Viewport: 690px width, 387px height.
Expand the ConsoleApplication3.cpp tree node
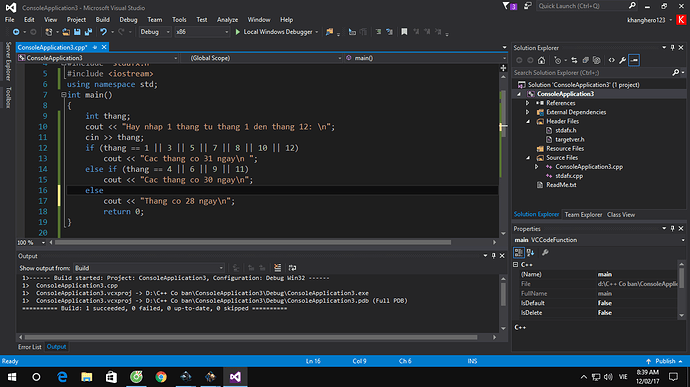536,167
